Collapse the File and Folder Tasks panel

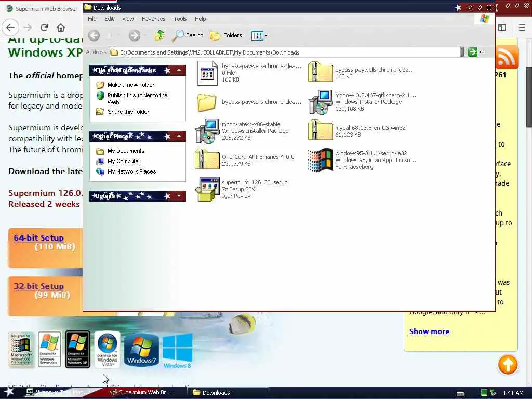click(179, 70)
